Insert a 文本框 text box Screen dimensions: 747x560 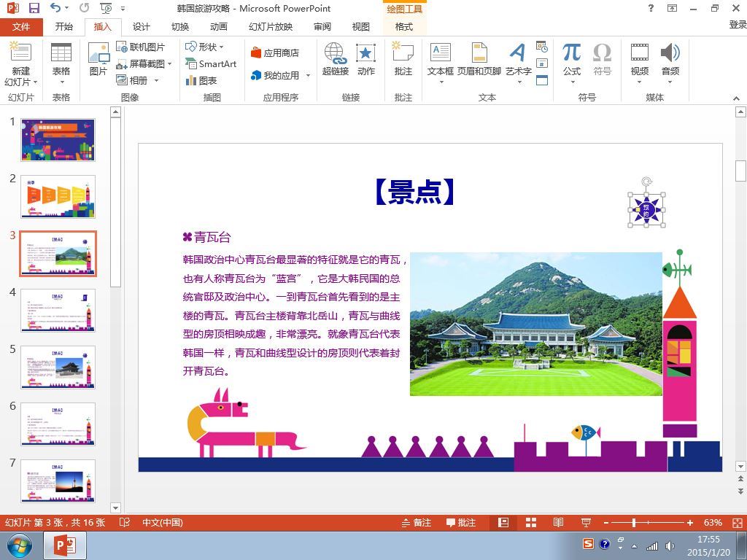click(x=440, y=59)
